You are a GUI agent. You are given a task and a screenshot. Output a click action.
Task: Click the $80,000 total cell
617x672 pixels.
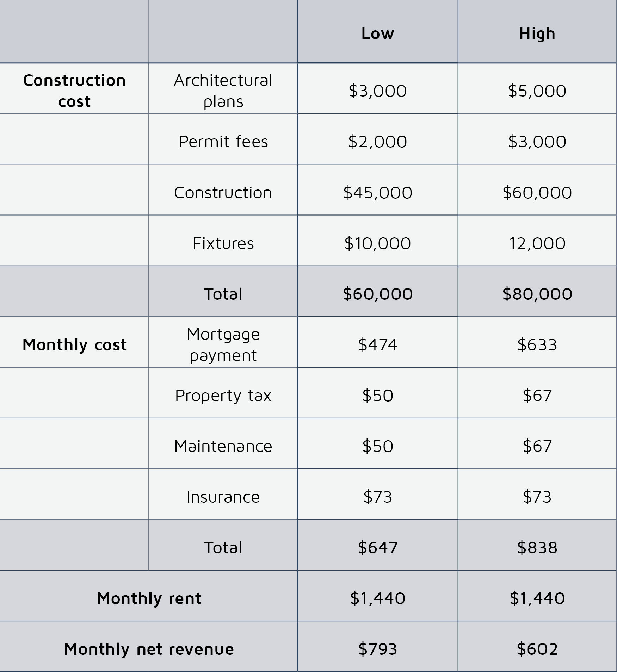537,294
